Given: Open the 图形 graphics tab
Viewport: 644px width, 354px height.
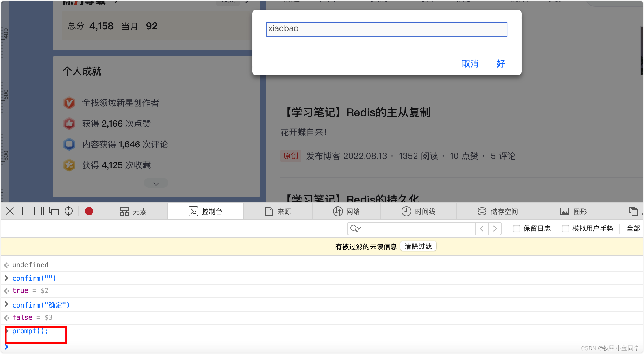Looking at the screenshot, I should [x=573, y=212].
